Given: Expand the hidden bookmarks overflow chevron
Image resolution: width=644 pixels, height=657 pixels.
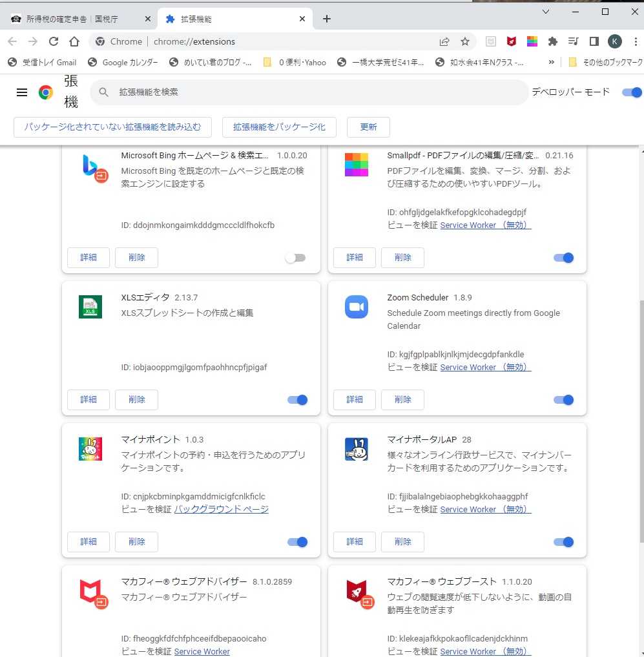Looking at the screenshot, I should [551, 63].
